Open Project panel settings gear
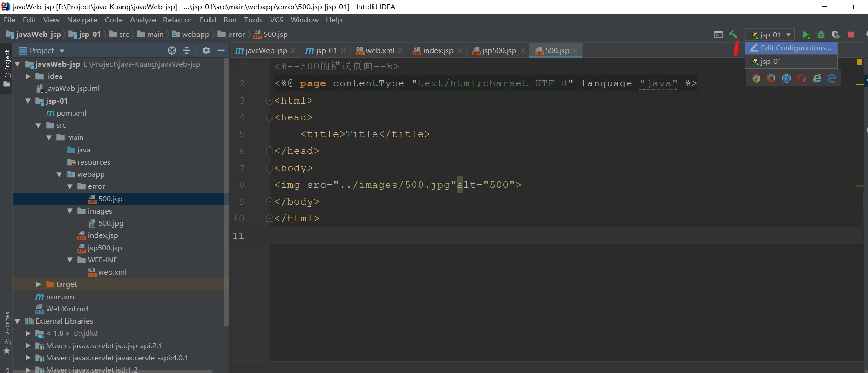The image size is (868, 373). 206,50
